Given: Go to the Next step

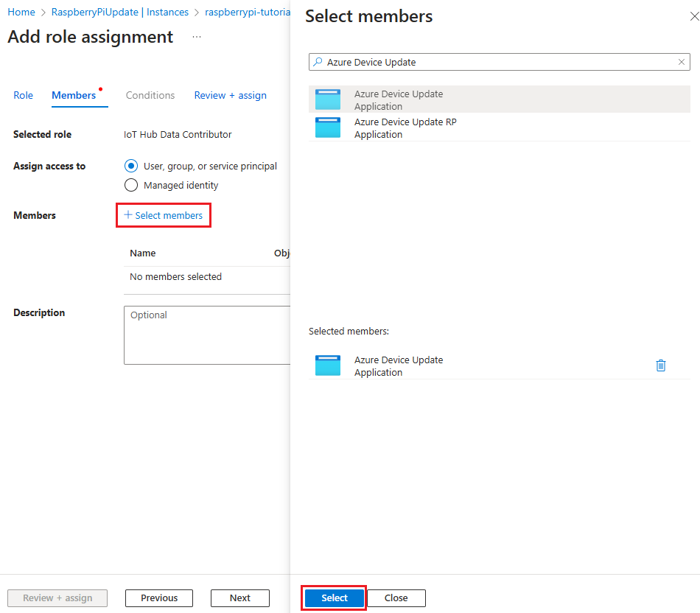Looking at the screenshot, I should tap(239, 598).
